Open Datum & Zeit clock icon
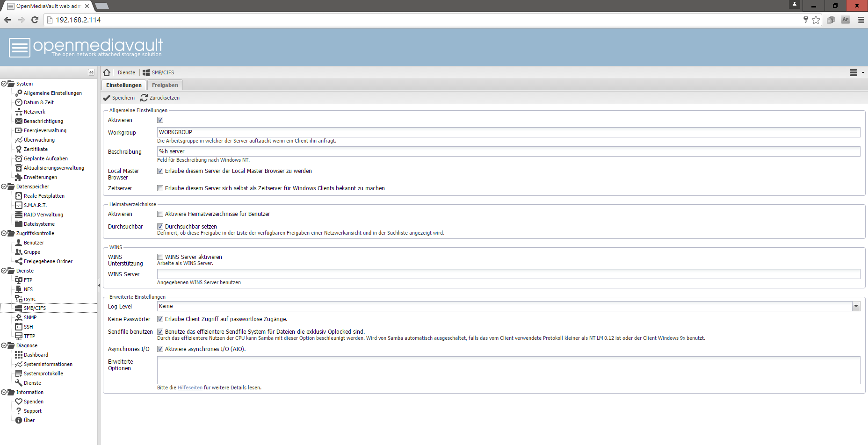 (x=19, y=102)
